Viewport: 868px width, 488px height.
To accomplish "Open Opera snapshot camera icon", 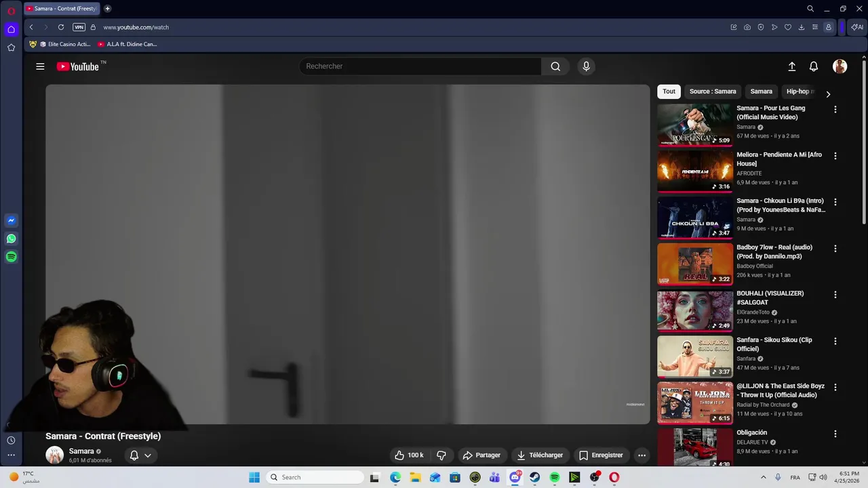I will [747, 27].
